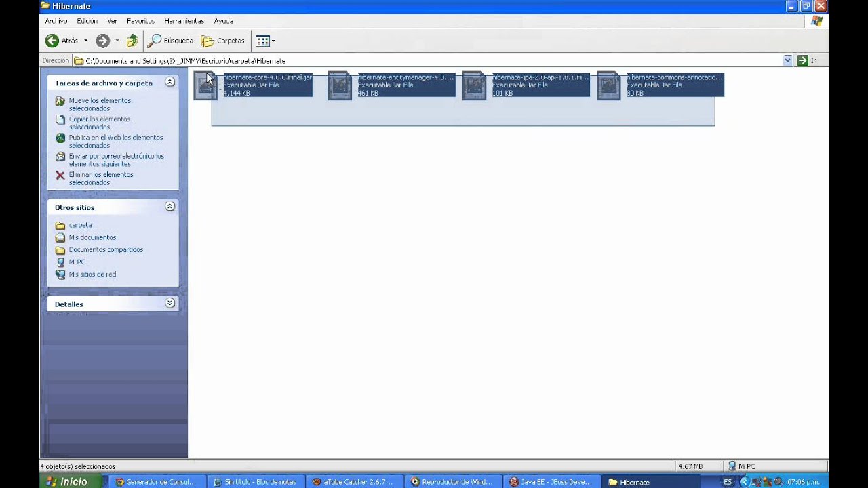Click the red X delete icon
Viewport: 868px width, 488px height.
click(60, 175)
